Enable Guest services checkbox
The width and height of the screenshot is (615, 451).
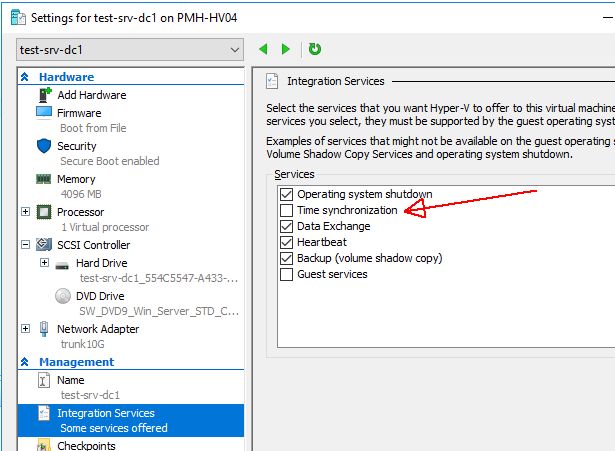pos(286,275)
